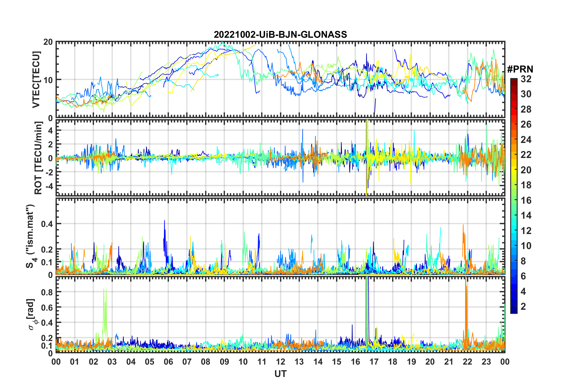Click colorbar tick label 16
This screenshot has height=392, width=561.
coord(526,200)
